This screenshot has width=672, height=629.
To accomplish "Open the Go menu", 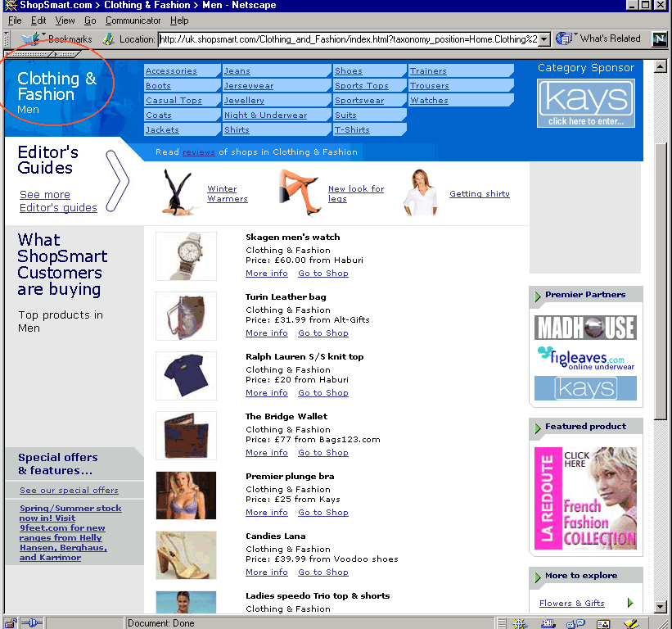I will click(x=90, y=20).
